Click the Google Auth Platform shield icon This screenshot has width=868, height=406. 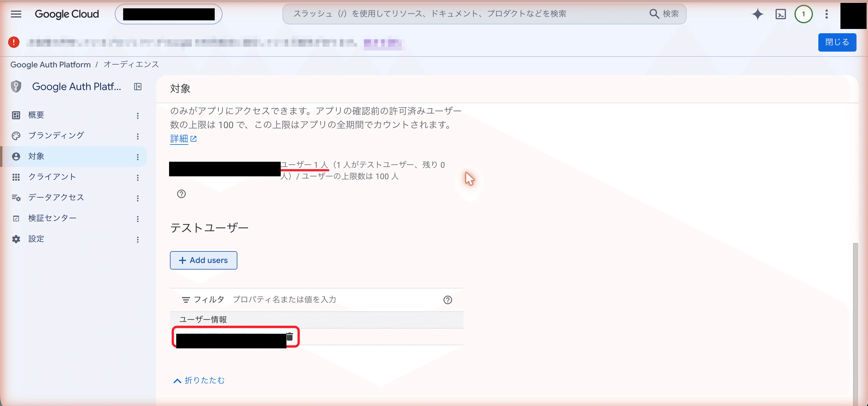coord(16,87)
